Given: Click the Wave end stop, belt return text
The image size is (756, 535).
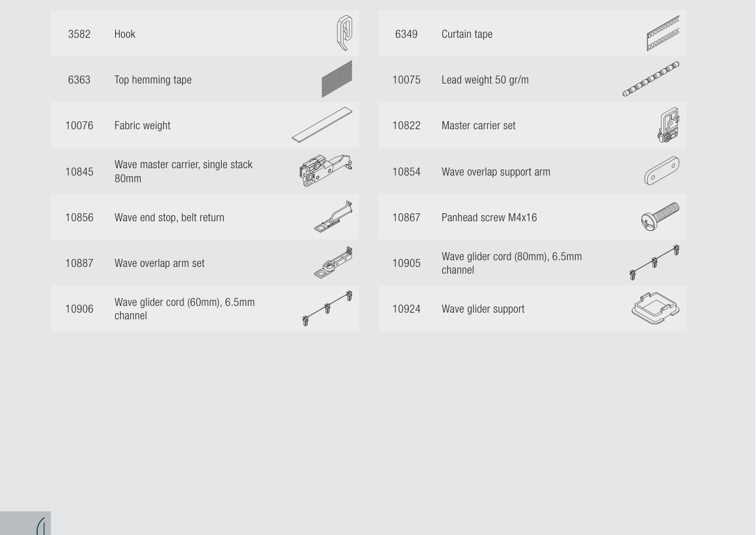Looking at the screenshot, I should tap(169, 218).
